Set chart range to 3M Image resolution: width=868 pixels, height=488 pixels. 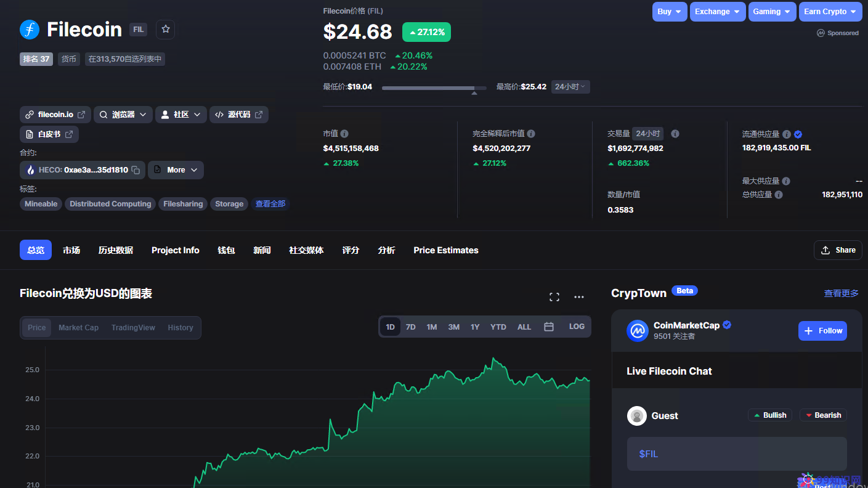[454, 327]
